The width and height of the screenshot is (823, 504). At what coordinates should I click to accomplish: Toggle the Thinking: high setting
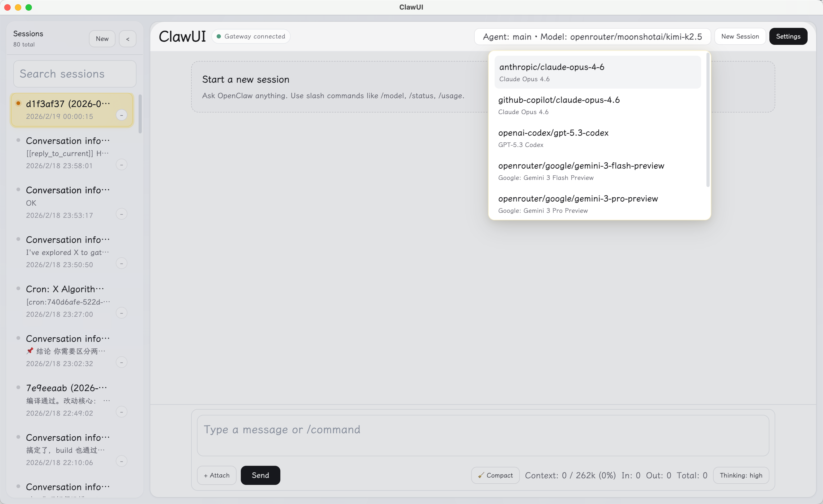pos(741,475)
